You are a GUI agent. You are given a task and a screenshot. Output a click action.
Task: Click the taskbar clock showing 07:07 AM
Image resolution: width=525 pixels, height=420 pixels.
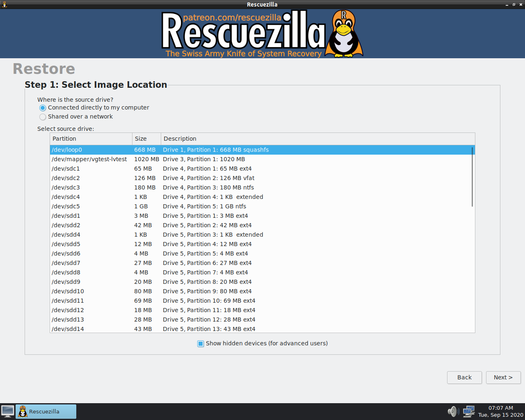click(x=500, y=411)
